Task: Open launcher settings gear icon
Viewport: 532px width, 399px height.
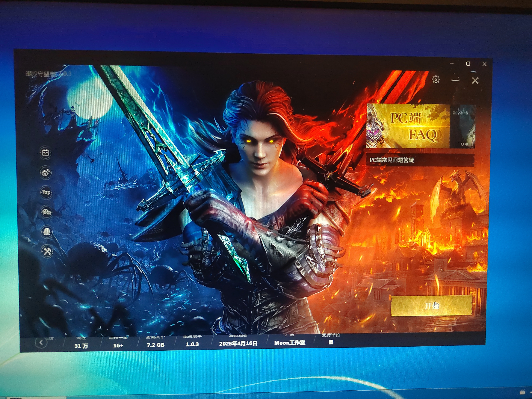Action: tap(436, 79)
